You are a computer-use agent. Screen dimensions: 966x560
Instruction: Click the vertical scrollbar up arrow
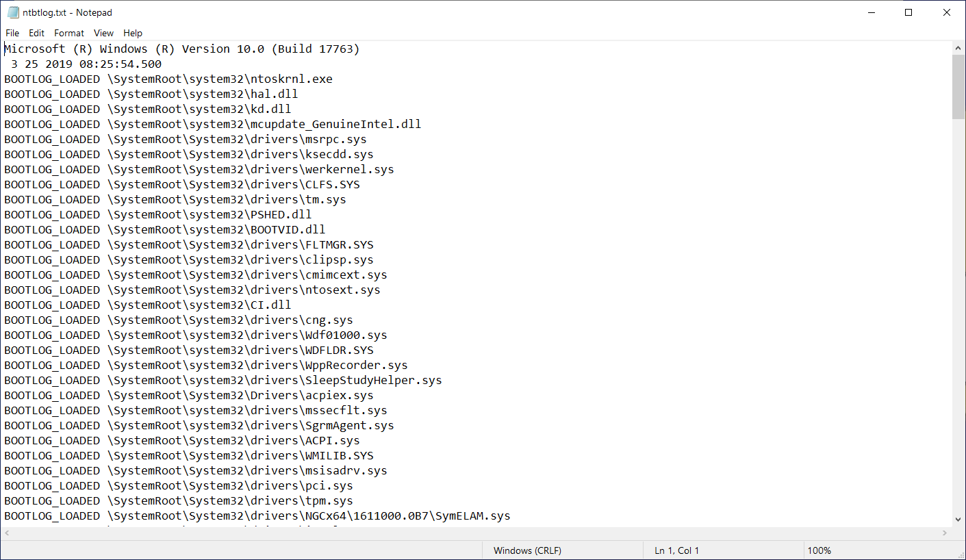coord(958,48)
